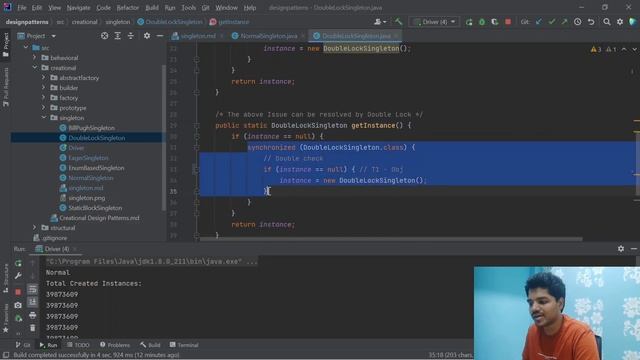Viewport: 640px width, 360px height.
Task: Open the Refactor menu
Action: click(128, 8)
